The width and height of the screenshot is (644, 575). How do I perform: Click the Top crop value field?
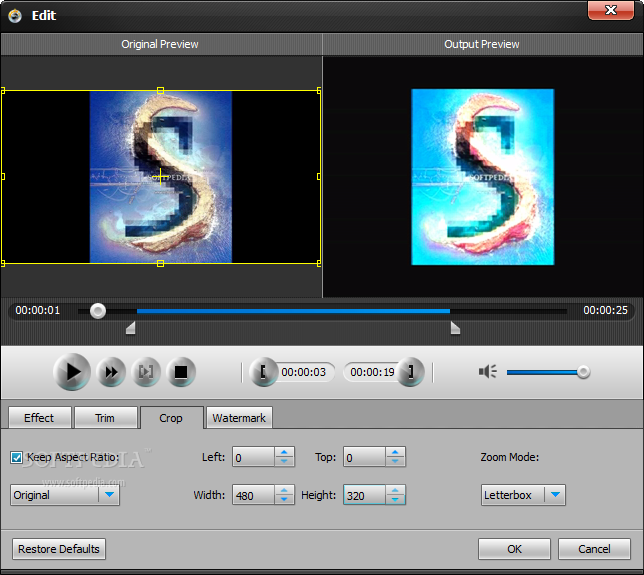click(x=364, y=457)
